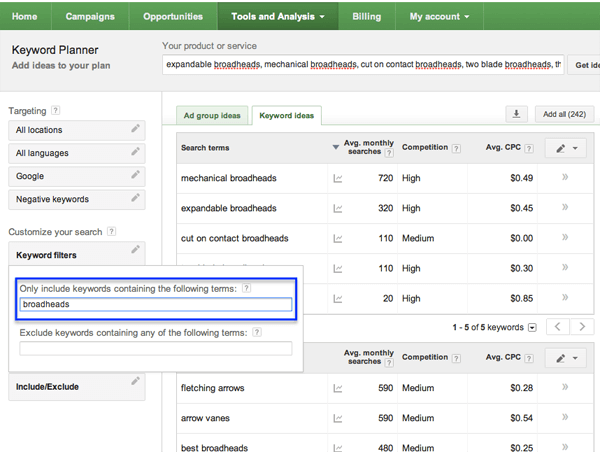This screenshot has width=600, height=452.
Task: Select mechanical broadheads keyword row
Action: [385, 178]
